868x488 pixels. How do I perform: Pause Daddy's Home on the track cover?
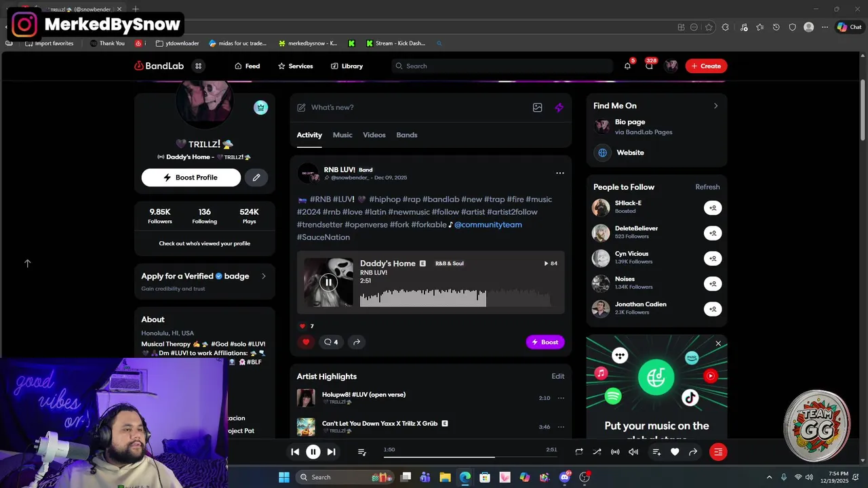point(328,282)
